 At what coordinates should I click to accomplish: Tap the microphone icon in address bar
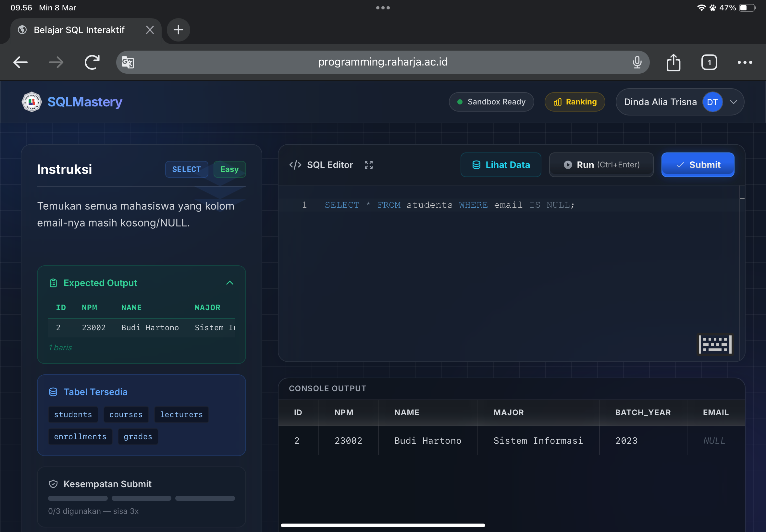point(637,62)
